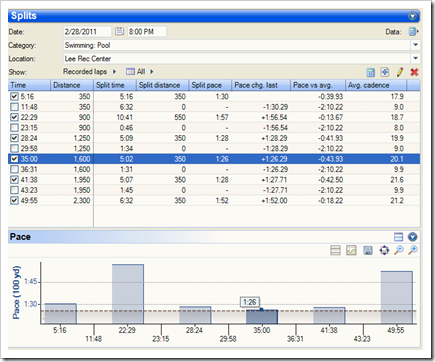Click the save chart floppy icon
This screenshot has width=435, height=362.
pyautogui.click(x=368, y=250)
